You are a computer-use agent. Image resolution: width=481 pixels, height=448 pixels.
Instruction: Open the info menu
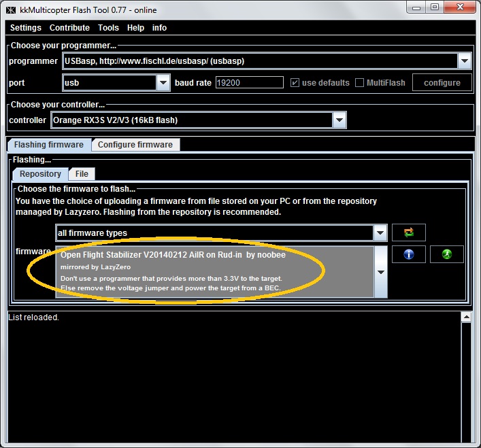point(159,28)
